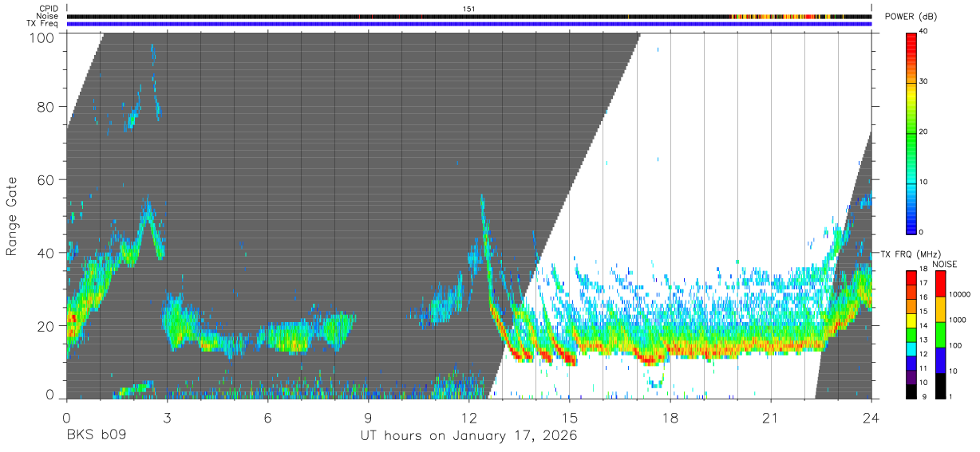Click the 15 hour tick on UT axis
This screenshot has height=452, width=980.
(x=570, y=416)
